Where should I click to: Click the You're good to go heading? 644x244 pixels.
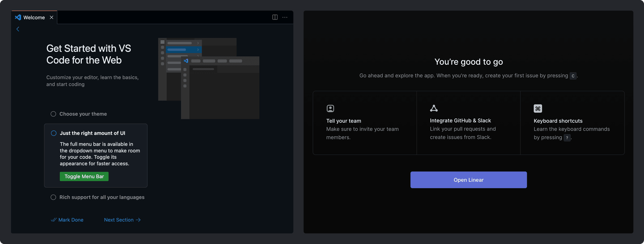click(x=468, y=62)
